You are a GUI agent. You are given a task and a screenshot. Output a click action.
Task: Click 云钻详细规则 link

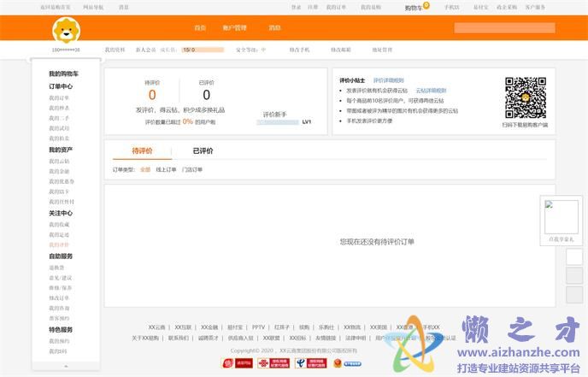pyautogui.click(x=432, y=91)
